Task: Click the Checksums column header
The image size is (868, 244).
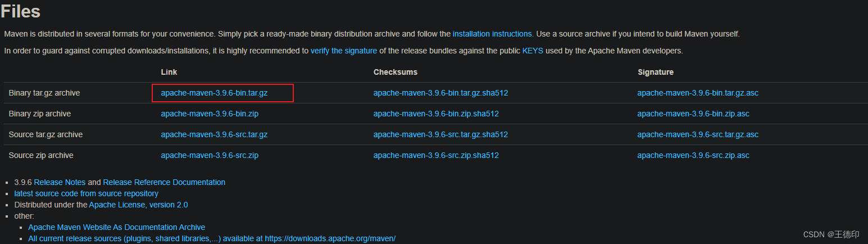Action: [x=396, y=72]
